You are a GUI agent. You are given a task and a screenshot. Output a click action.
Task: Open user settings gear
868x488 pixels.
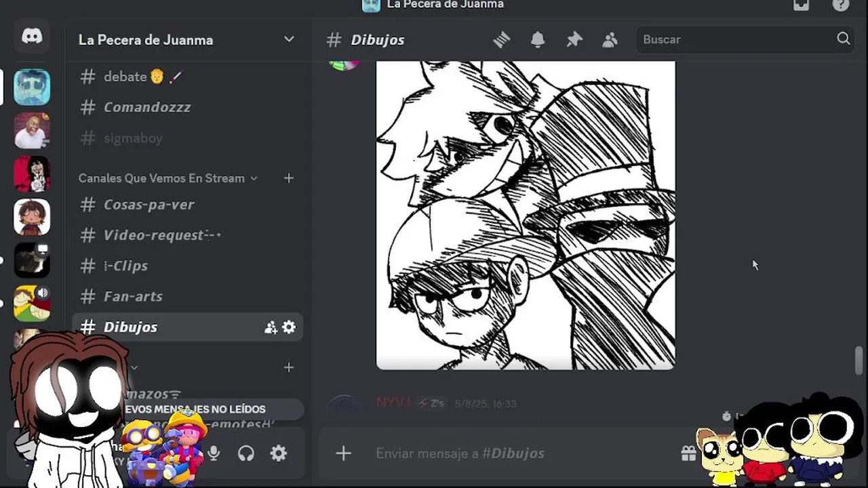click(279, 453)
